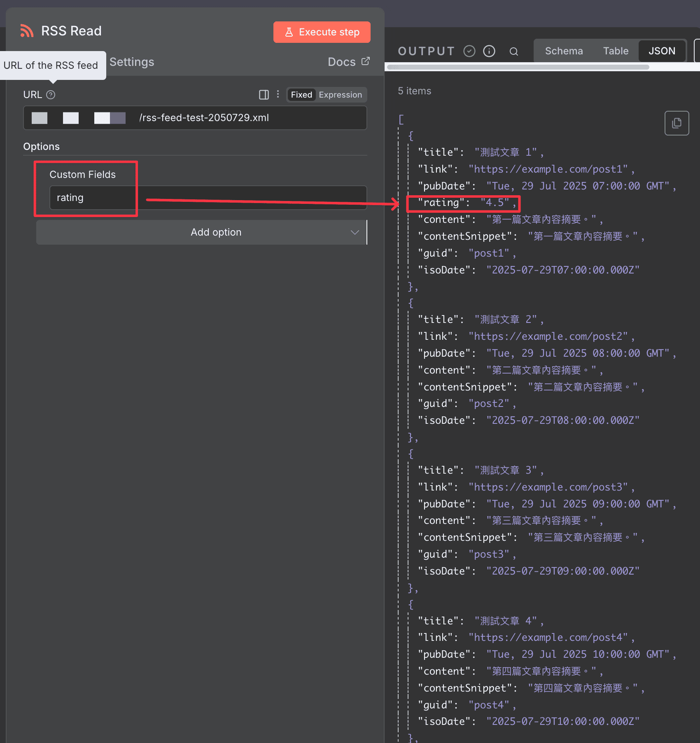
Task: Click the output success checkmark icon
Action: pyautogui.click(x=469, y=51)
